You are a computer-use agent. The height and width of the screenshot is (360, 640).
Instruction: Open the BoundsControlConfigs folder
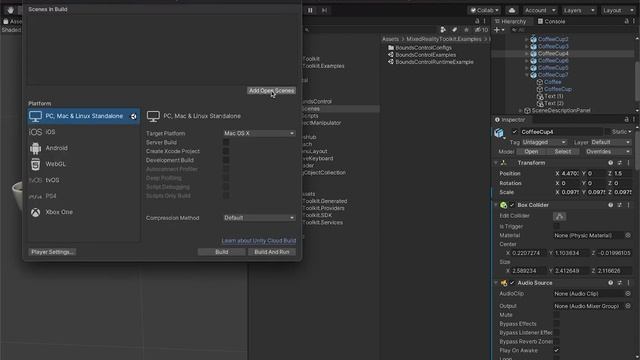tap(423, 48)
